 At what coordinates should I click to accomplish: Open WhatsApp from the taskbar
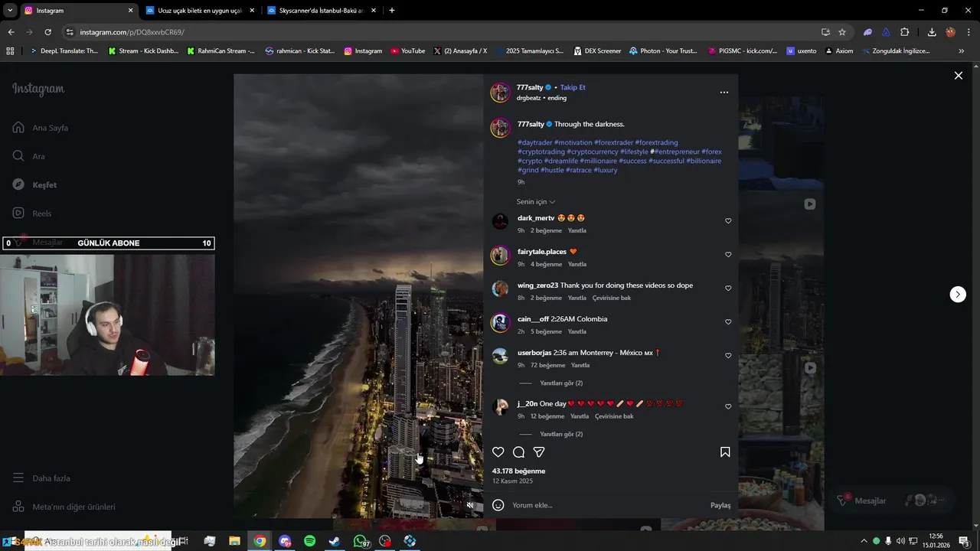click(360, 541)
